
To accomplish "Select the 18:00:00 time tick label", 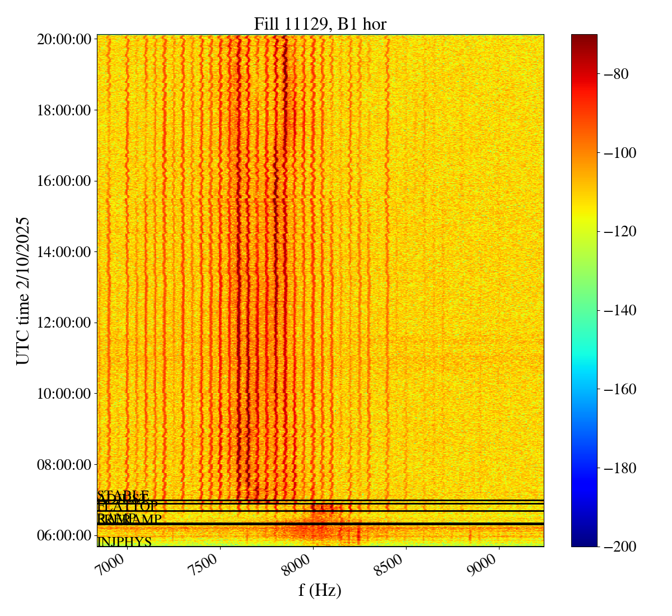I will point(64,110).
